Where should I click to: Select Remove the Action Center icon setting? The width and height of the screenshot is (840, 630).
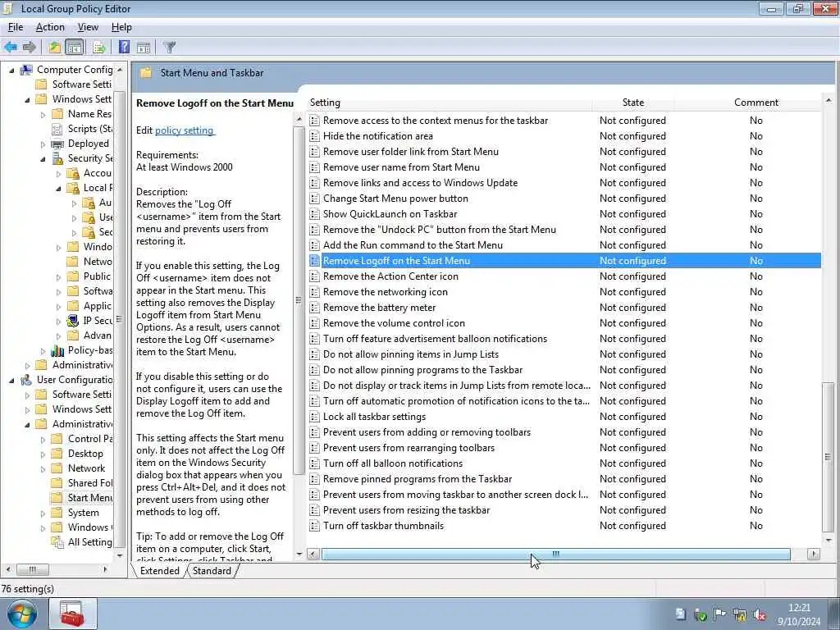[x=564, y=276]
